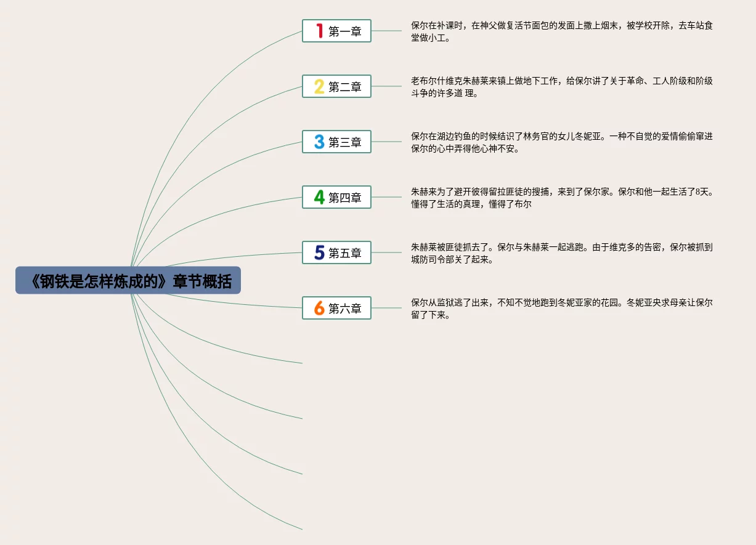This screenshot has width=756, height=545.
Task: Select summary text starting 朱赫莱被匪徒抓去了
Action: pos(562,253)
